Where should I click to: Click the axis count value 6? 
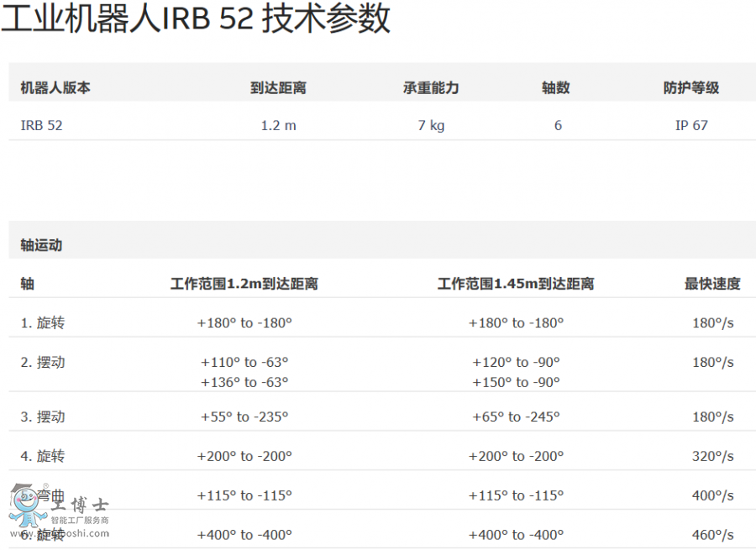[558, 125]
